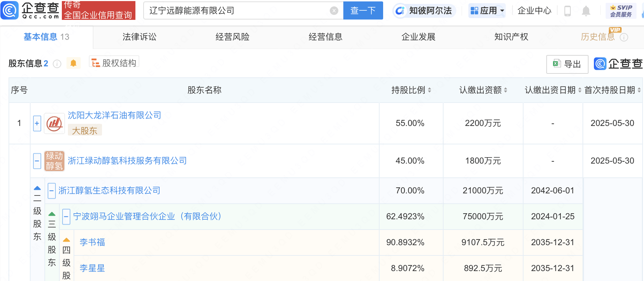Open the 应用 dropdown menu
The image size is (644, 281).
[487, 11]
